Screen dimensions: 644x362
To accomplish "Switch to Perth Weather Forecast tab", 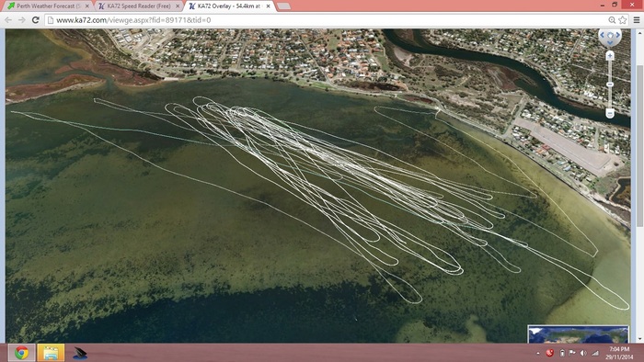I will coord(48,6).
